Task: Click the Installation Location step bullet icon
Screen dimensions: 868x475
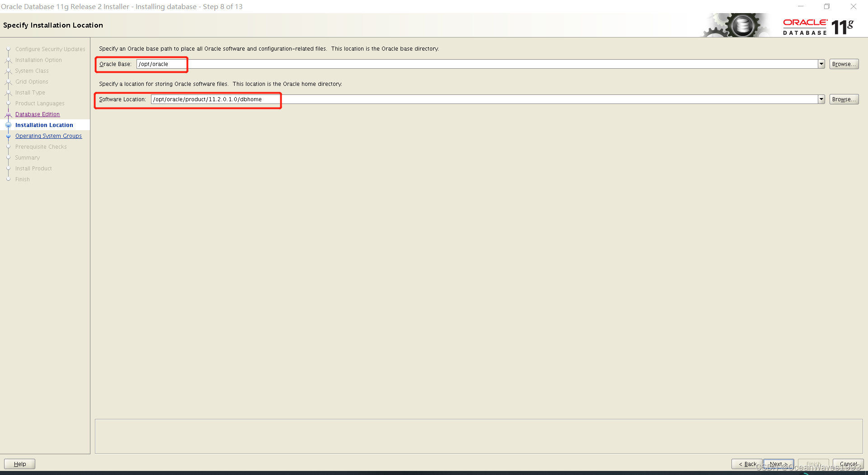Action: [x=8, y=125]
